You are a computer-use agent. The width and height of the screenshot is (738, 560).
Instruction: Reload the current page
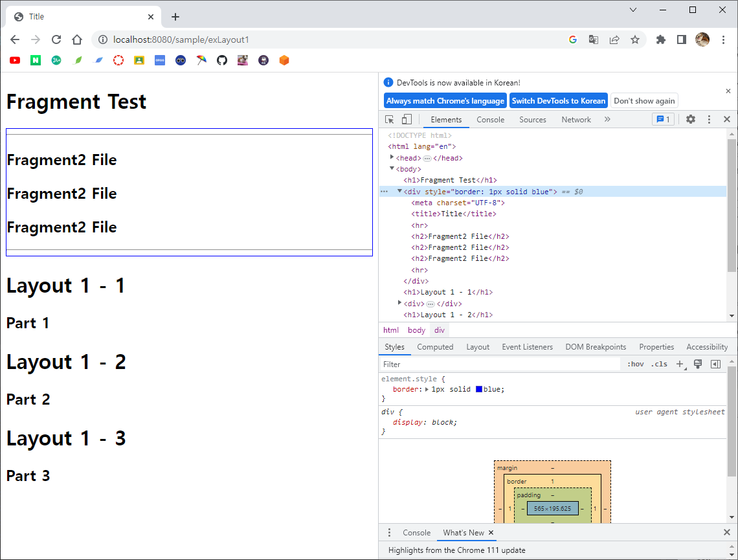(x=56, y=39)
